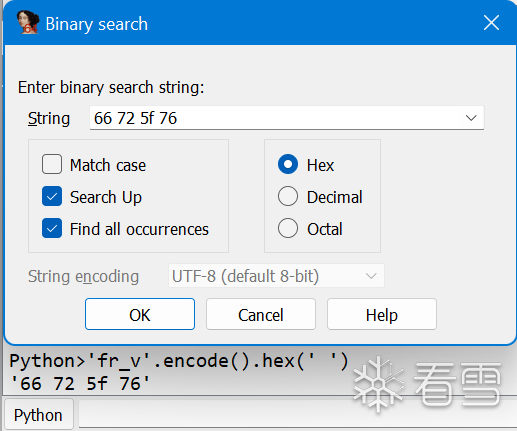Confirm the search with the OK button
Screen dimensions: 517x431
[x=140, y=314]
